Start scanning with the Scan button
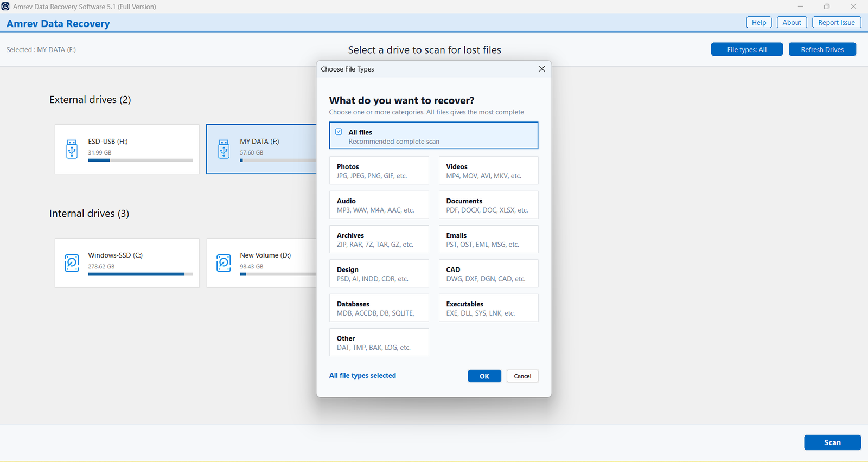The image size is (868, 462). 832,442
